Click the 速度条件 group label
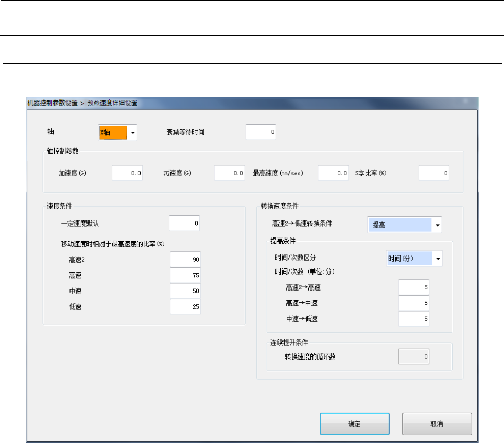 (x=60, y=206)
